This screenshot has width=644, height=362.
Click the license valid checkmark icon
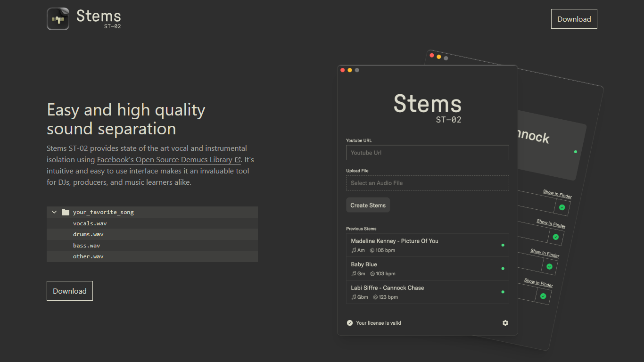(350, 323)
